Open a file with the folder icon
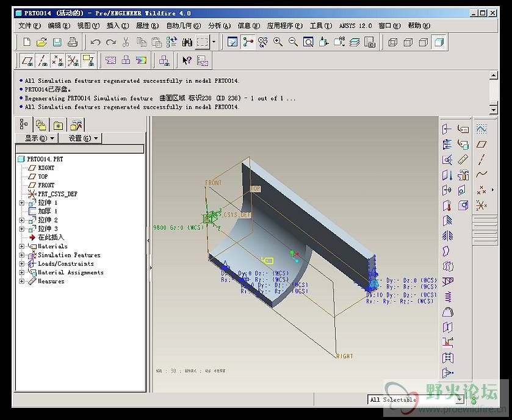The image size is (512, 420). coord(41,42)
